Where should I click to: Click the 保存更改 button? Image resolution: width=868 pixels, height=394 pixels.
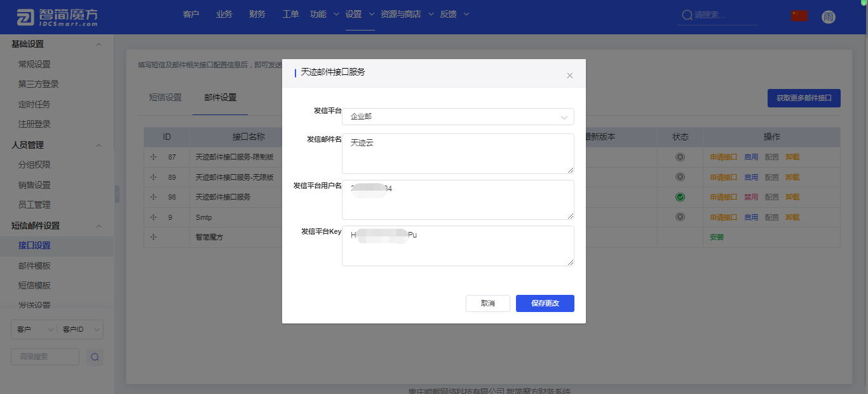tap(545, 304)
